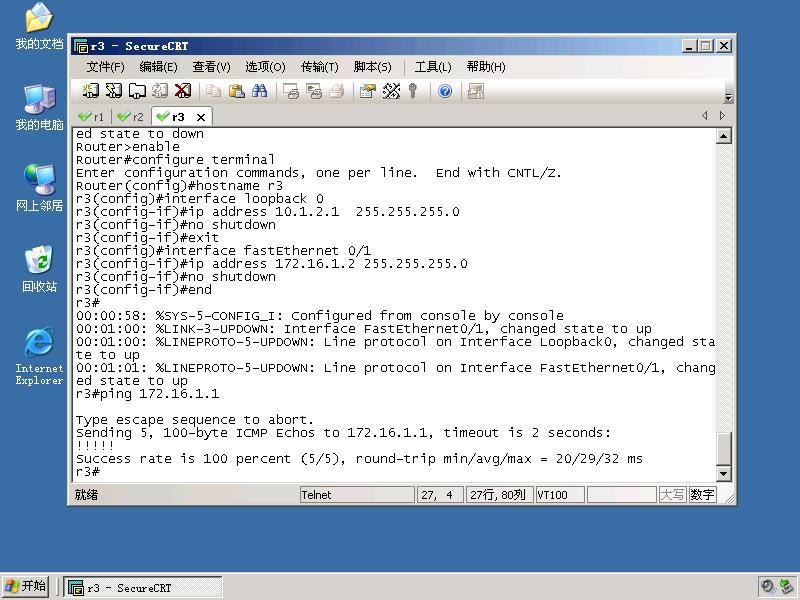Click 数字 num lock indicator
This screenshot has width=800, height=600.
[x=702, y=494]
